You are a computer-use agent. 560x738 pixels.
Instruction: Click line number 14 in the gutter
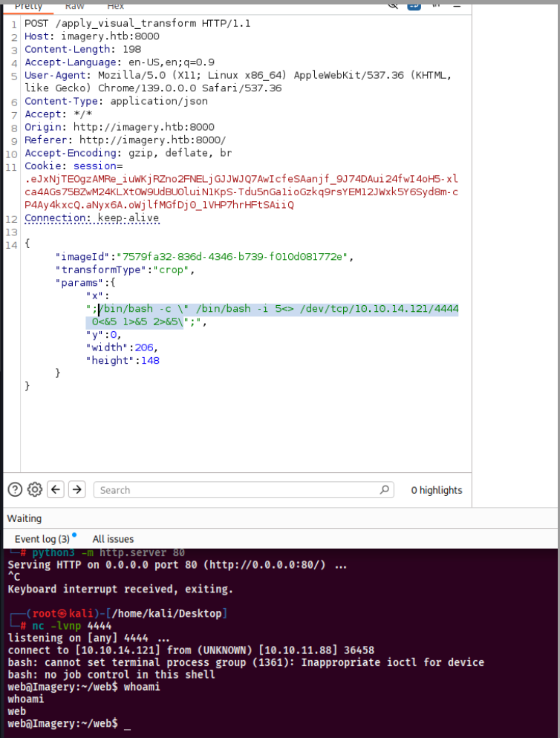pyautogui.click(x=11, y=245)
